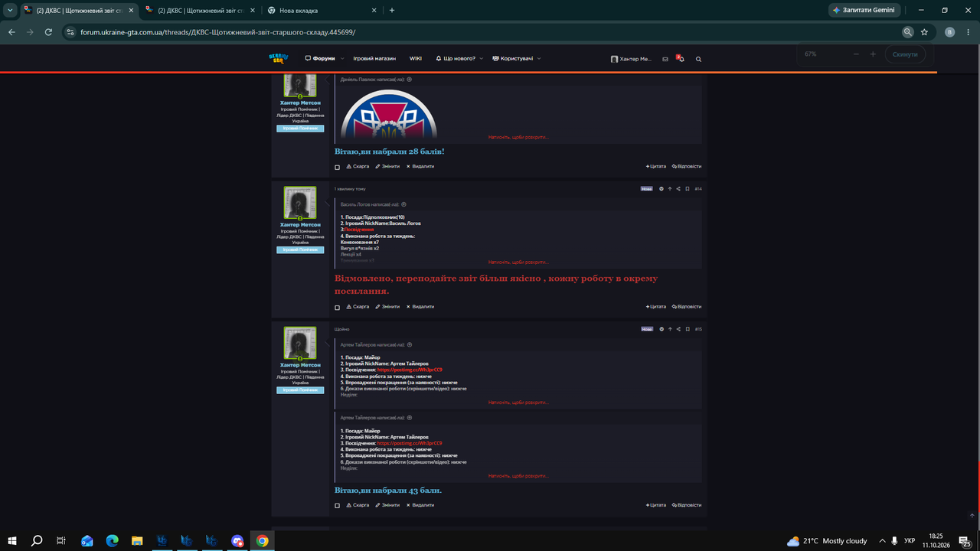Viewport: 980px width, 551px height.
Task: Bookmark post #15
Action: coord(688,329)
